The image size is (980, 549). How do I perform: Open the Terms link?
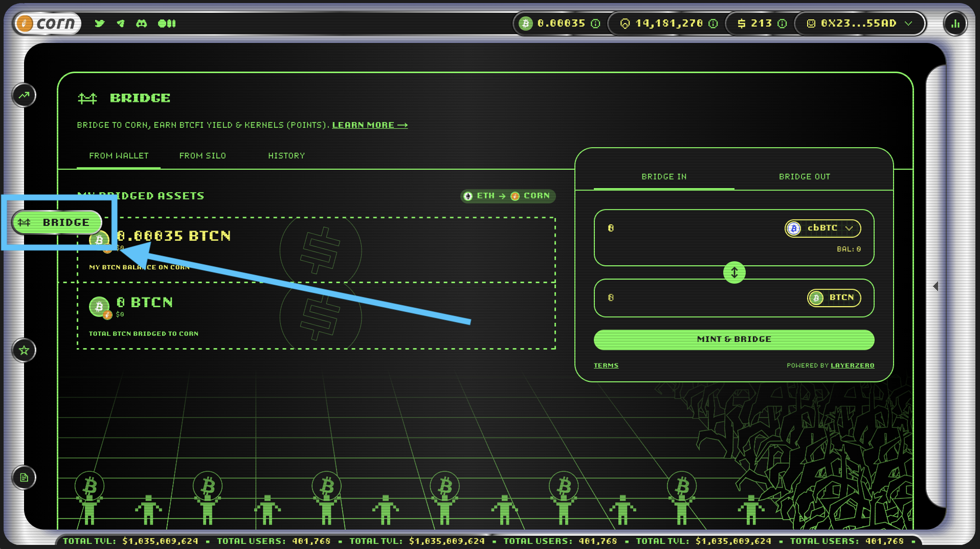(606, 365)
